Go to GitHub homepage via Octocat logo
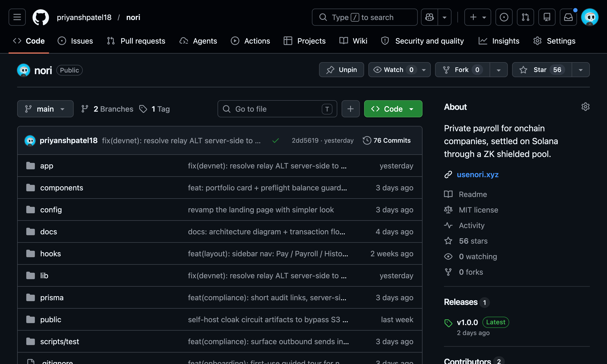Screen dimensions: 607x364 (41, 17)
